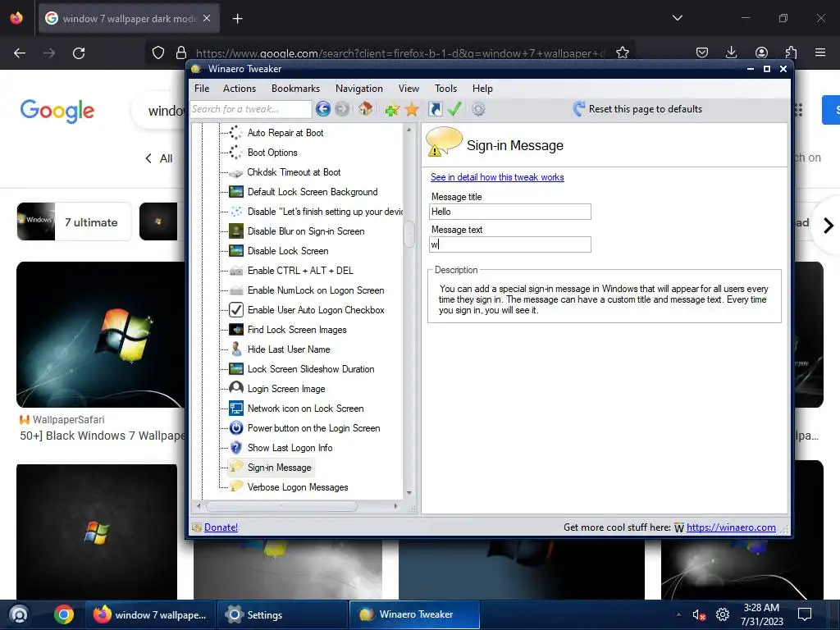Click the Donate! link
Screen dimensions: 840x630
coord(221,527)
